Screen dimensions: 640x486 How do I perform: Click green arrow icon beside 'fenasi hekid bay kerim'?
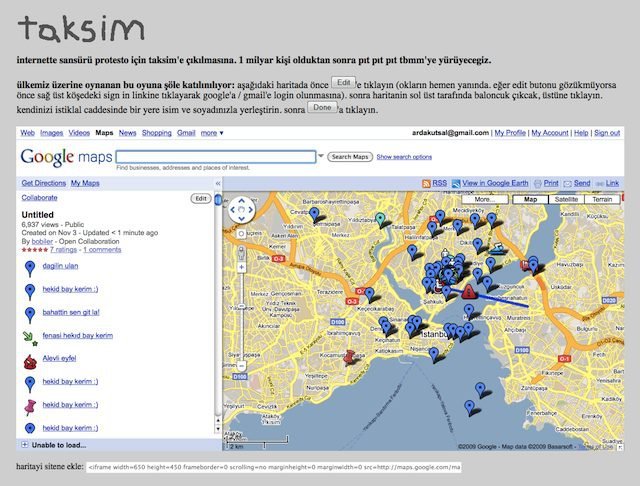click(x=30, y=339)
